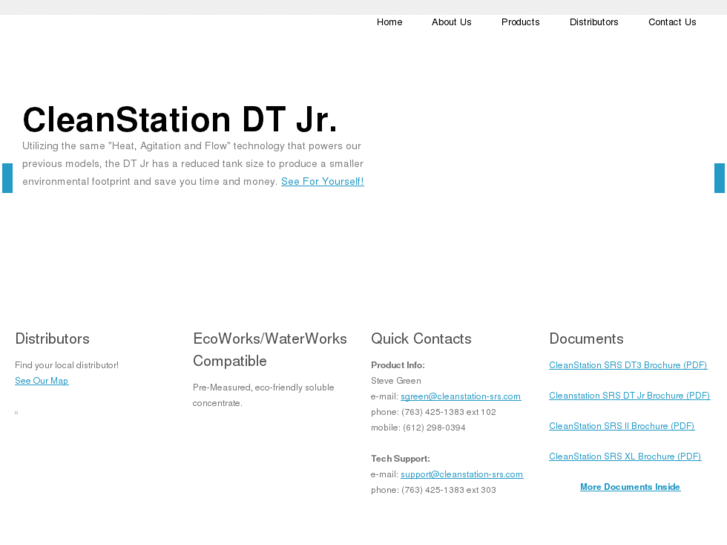The width and height of the screenshot is (727, 545).
Task: Open CleanStation SRS II Brochure PDF
Action: tap(621, 426)
